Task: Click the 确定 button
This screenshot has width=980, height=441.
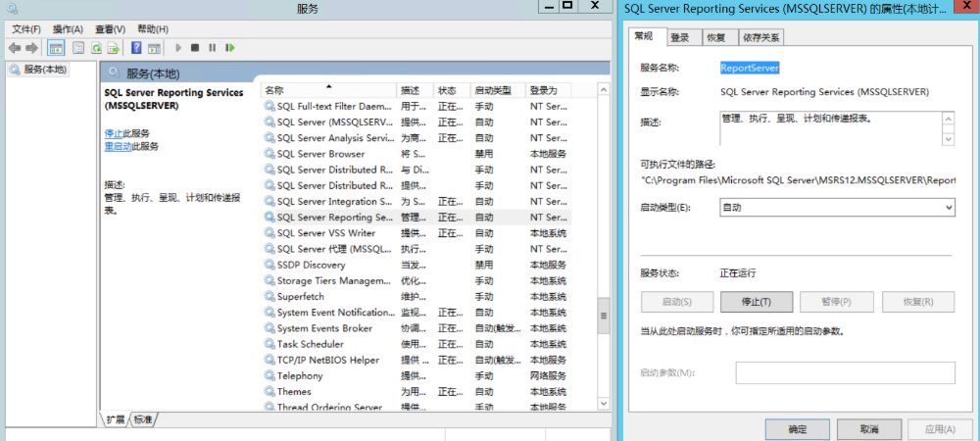Action: (x=798, y=429)
